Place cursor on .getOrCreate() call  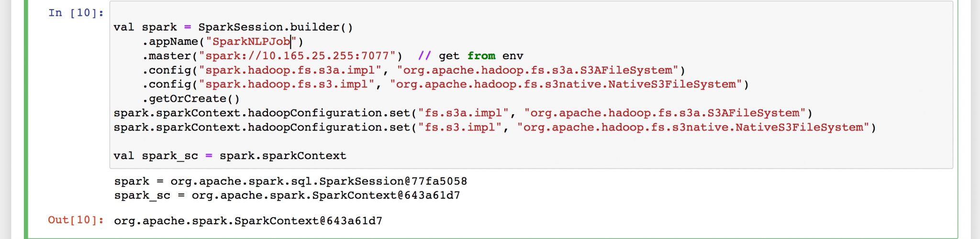tap(191, 99)
